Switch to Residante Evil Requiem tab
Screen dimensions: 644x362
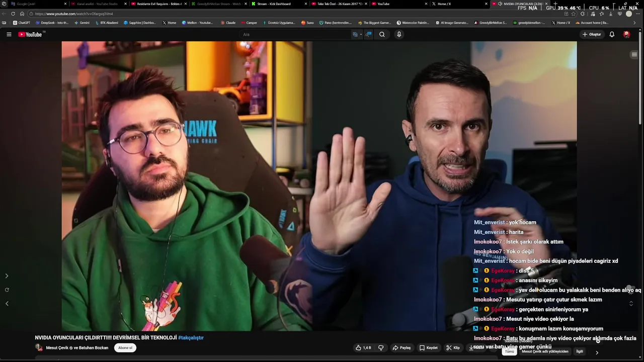click(159, 4)
